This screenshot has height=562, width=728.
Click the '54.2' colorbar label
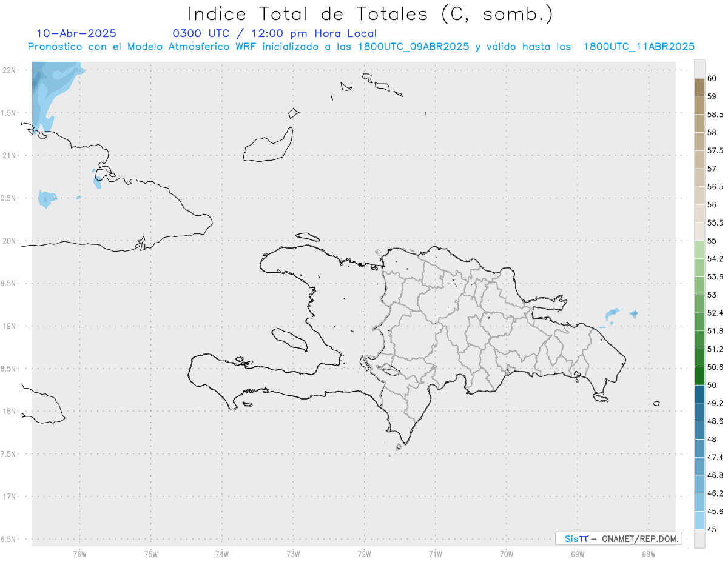coord(715,259)
